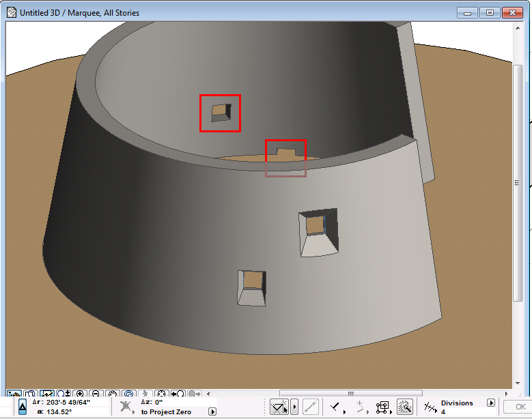Minimize the Untitled 3D window

468,13
